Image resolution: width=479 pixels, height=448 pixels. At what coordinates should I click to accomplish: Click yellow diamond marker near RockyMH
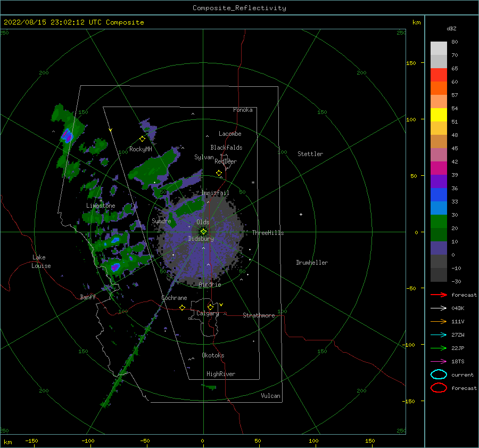pyautogui.click(x=142, y=139)
